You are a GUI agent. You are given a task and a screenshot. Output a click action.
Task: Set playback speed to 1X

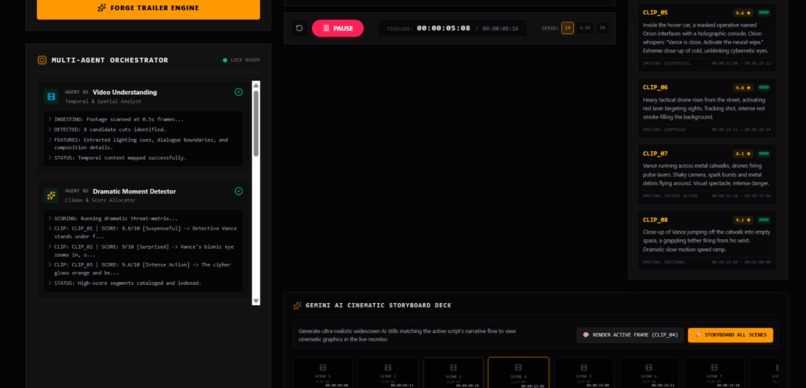567,28
